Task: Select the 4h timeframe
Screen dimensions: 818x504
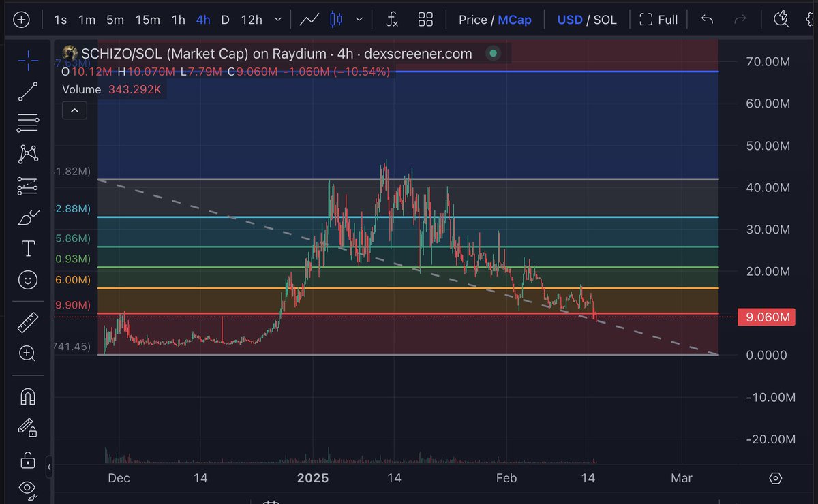Action: click(x=203, y=20)
